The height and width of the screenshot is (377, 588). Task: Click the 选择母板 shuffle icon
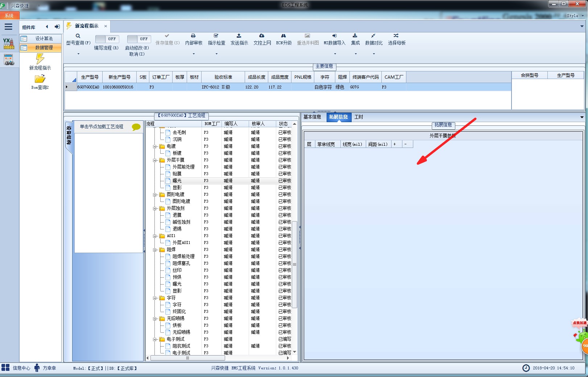point(396,36)
